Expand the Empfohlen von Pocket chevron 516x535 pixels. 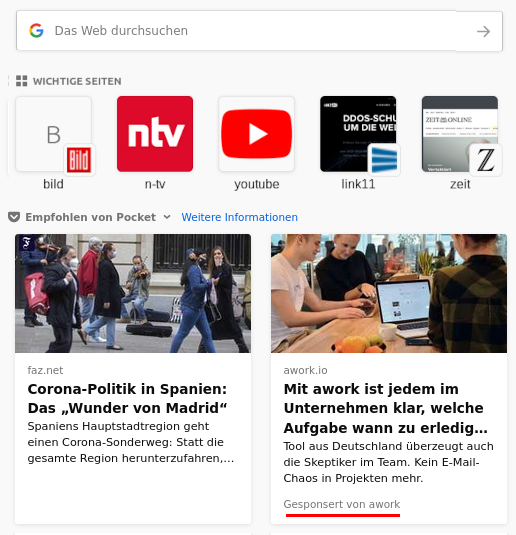167,217
